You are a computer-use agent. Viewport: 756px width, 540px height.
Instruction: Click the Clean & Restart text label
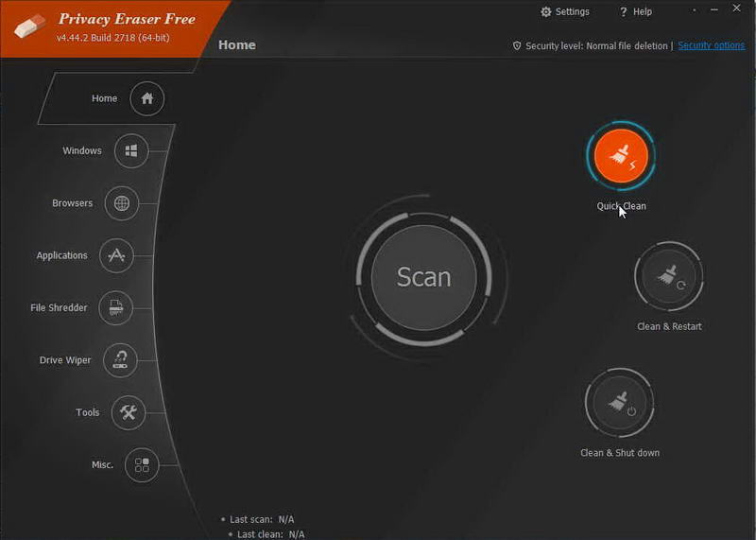669,326
